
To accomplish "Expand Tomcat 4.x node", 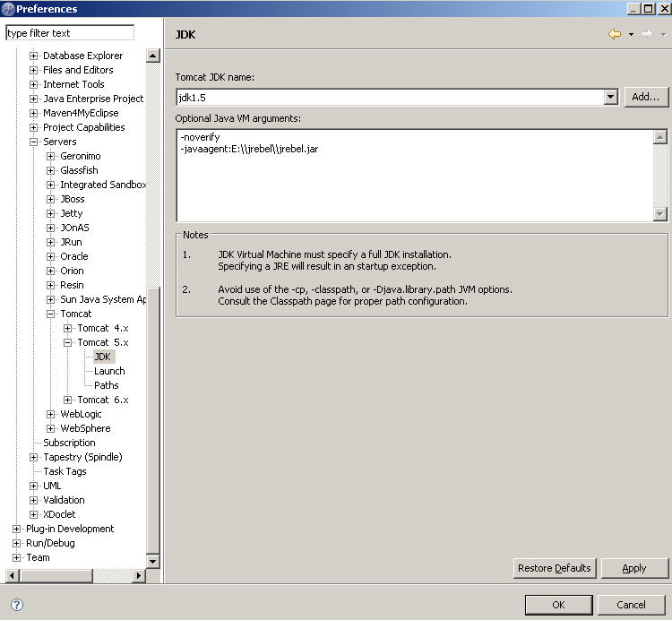I will [x=67, y=328].
